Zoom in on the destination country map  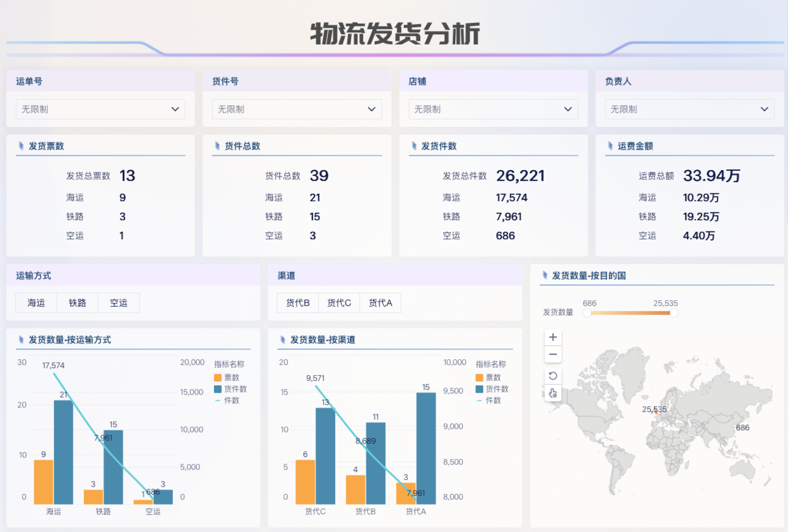pyautogui.click(x=553, y=337)
